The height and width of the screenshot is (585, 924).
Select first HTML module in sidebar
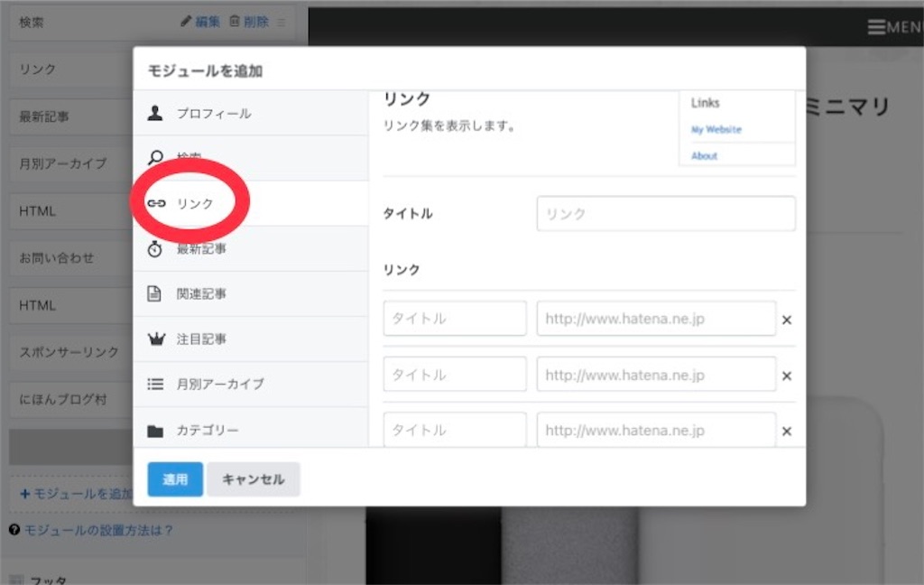point(70,211)
